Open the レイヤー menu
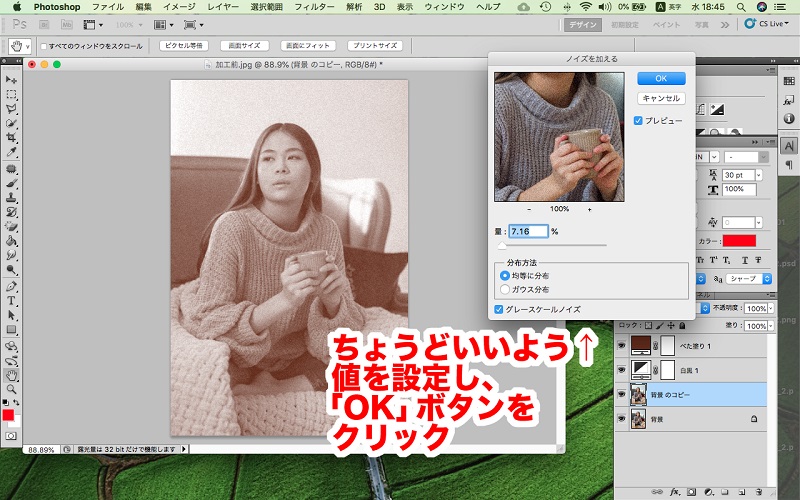The image size is (800, 500). point(223,7)
